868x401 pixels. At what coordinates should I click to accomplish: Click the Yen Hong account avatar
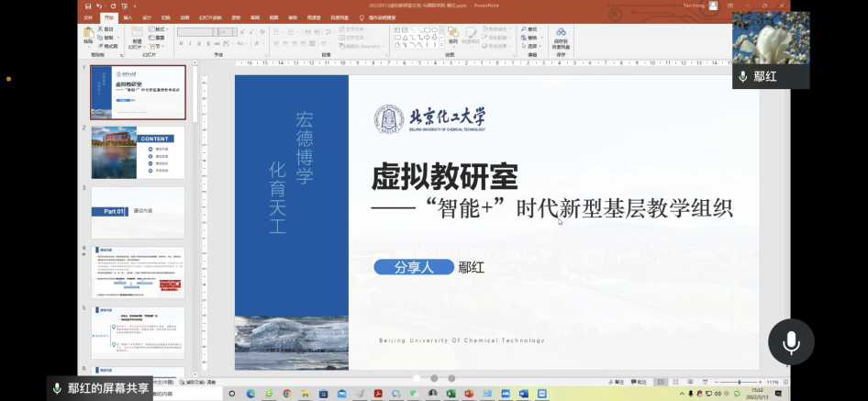click(x=713, y=6)
